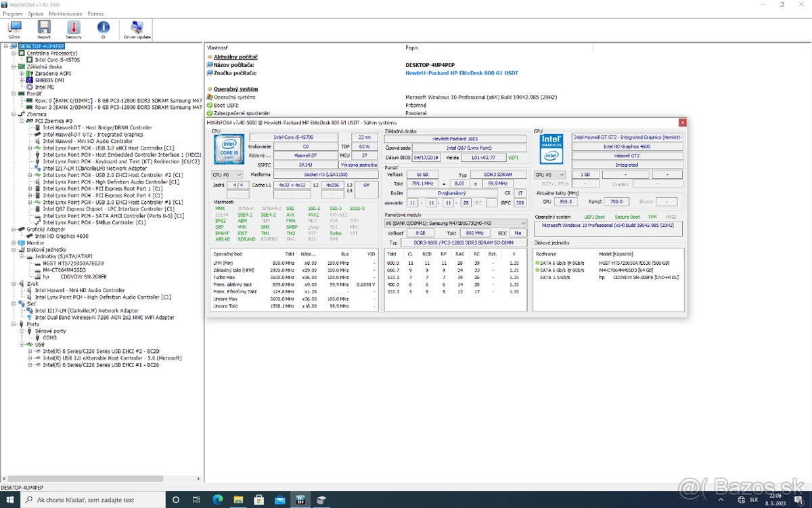Click the Zariadenia ACPI battery icon
Screen dimensions: 812x508
pyautogui.click(x=30, y=73)
